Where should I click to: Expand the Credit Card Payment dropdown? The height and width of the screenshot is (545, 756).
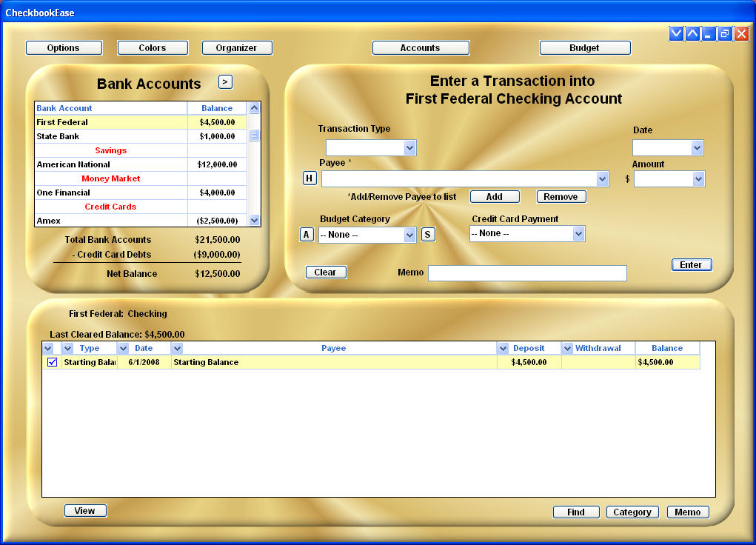(577, 233)
